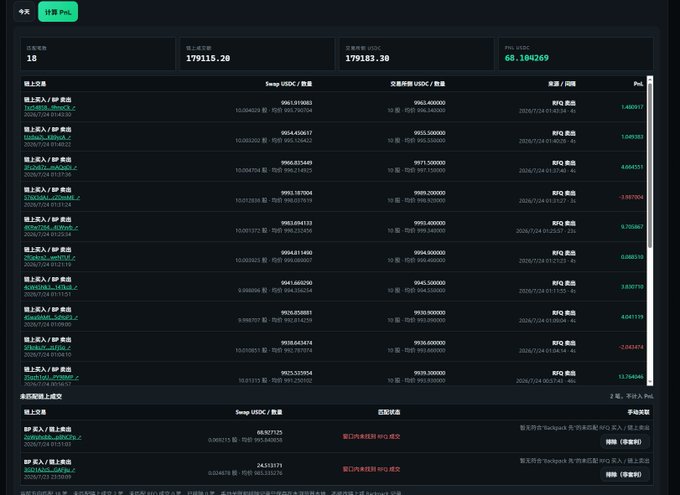The width and height of the screenshot is (680, 495).
Task: Select swap amount 9966.835449
Action: pyautogui.click(x=296, y=163)
